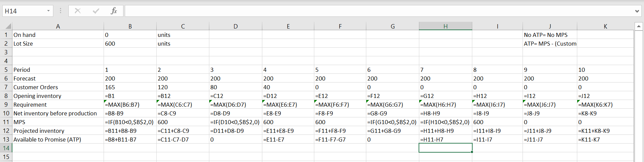
Task: Select cell containing =MAX(B6:B7)
Action: (x=130, y=105)
